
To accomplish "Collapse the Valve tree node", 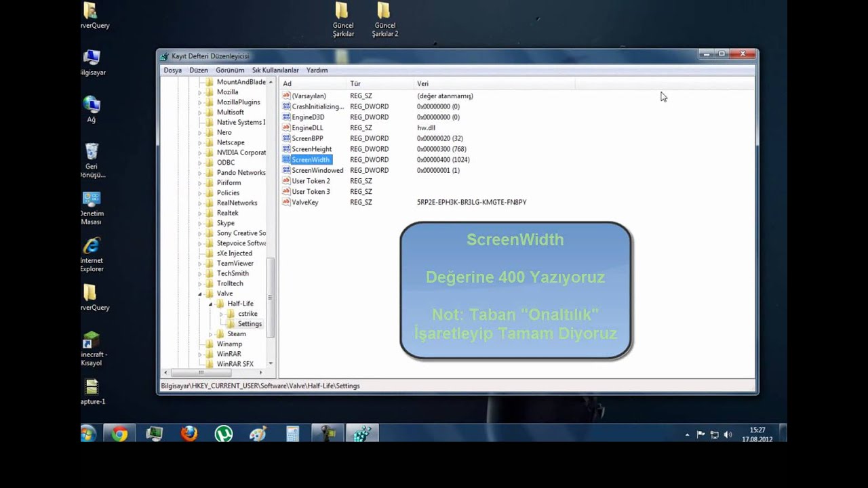I will click(200, 294).
